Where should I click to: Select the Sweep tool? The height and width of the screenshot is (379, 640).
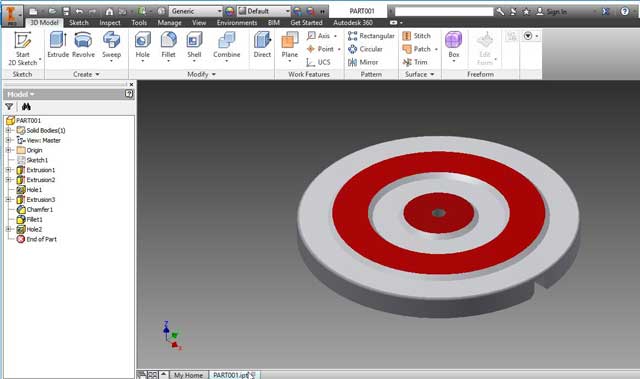pos(111,46)
